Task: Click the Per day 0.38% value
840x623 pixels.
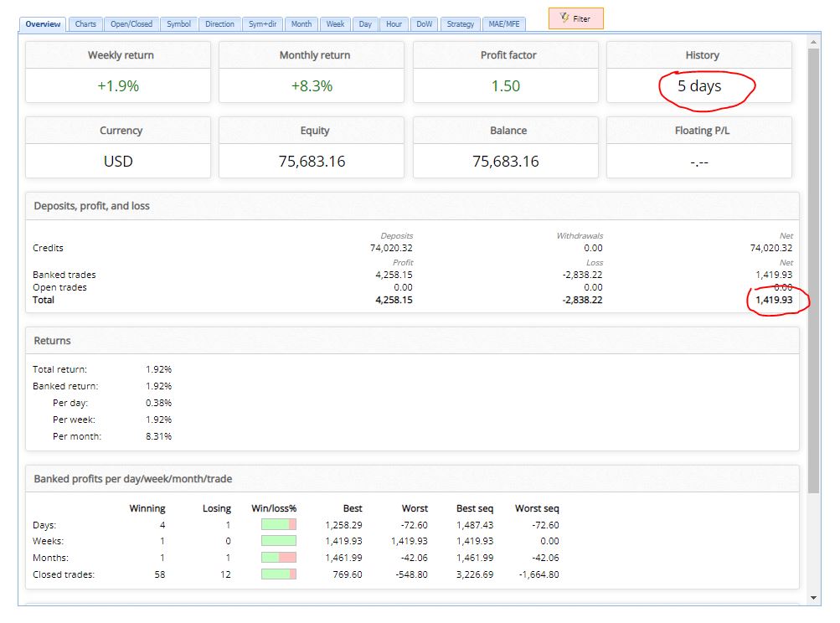Action: [158, 403]
